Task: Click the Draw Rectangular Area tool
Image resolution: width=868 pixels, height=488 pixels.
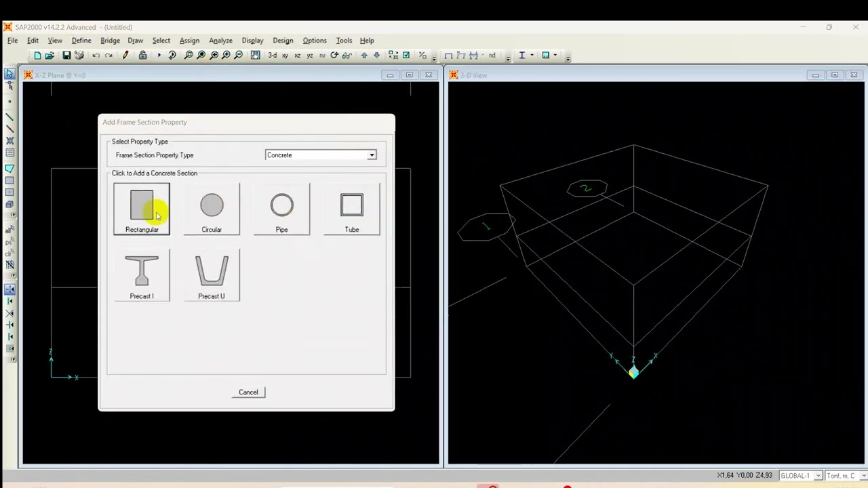Action: click(9, 180)
